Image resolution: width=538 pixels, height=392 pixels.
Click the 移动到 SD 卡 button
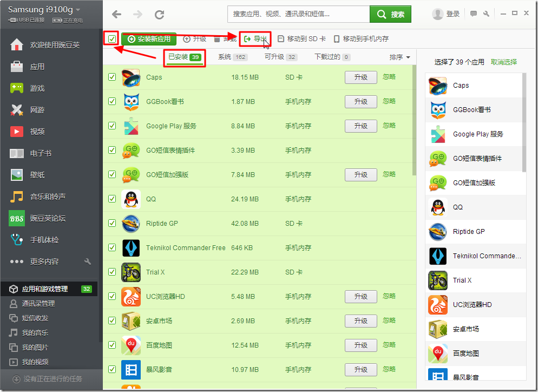click(301, 39)
